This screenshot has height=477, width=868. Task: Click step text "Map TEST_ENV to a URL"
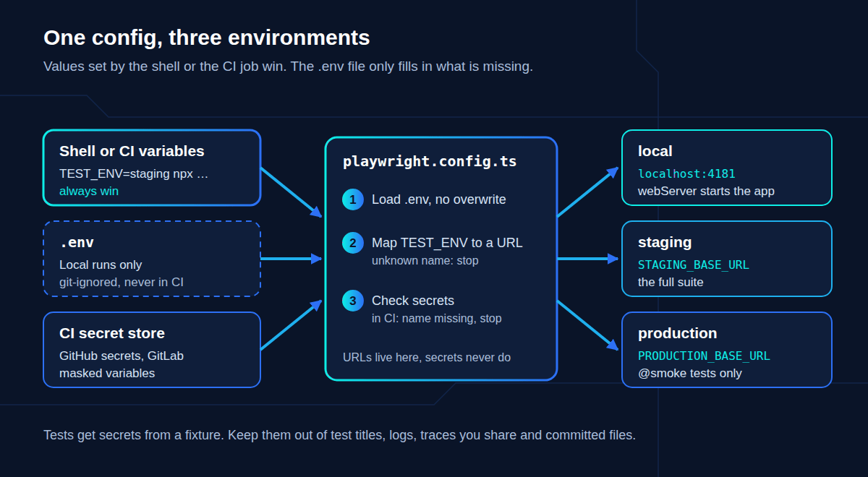447,243
